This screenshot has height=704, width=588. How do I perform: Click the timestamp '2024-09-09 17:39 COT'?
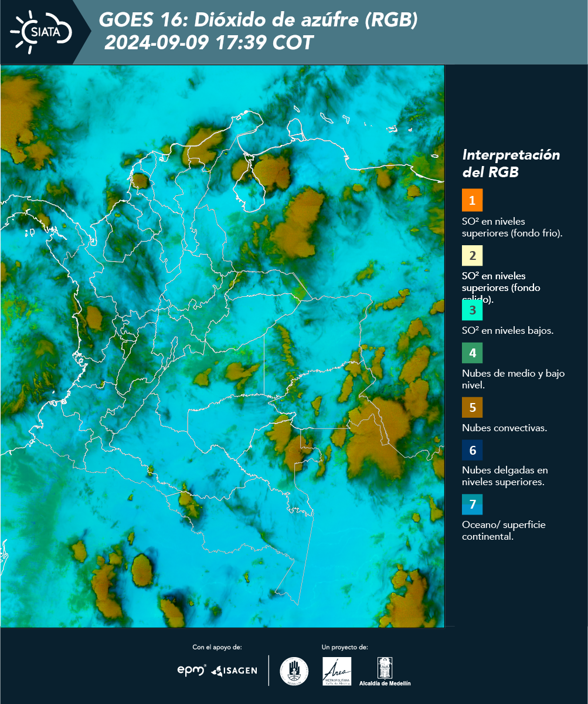click(x=209, y=43)
